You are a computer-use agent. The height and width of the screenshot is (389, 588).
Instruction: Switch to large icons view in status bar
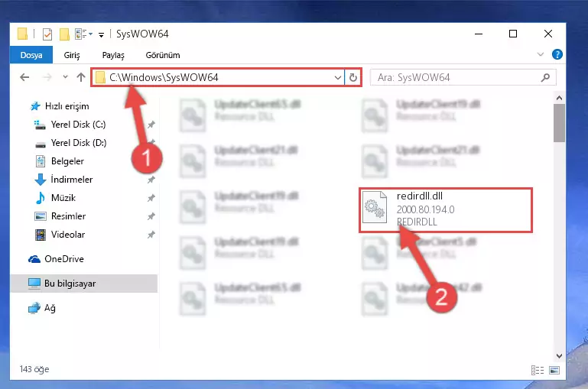click(x=554, y=370)
